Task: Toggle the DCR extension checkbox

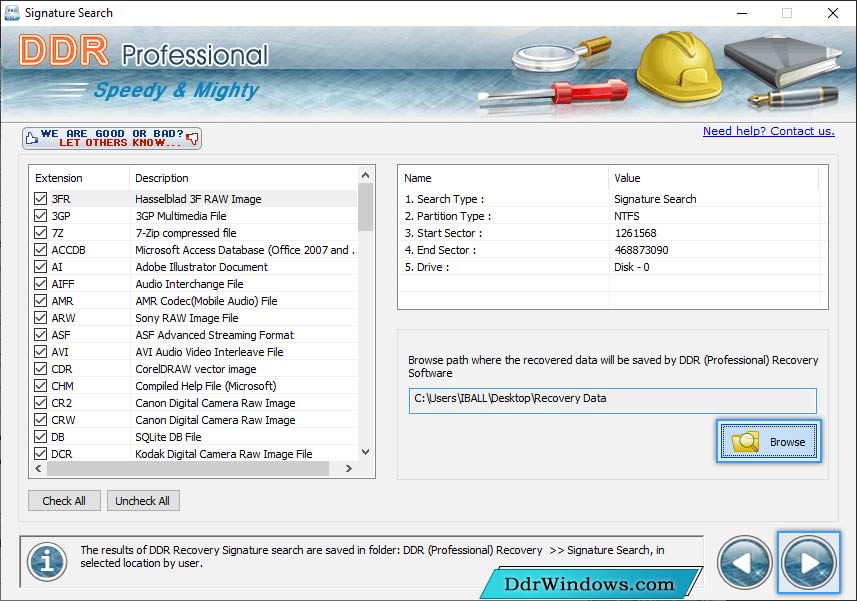Action: (x=40, y=453)
